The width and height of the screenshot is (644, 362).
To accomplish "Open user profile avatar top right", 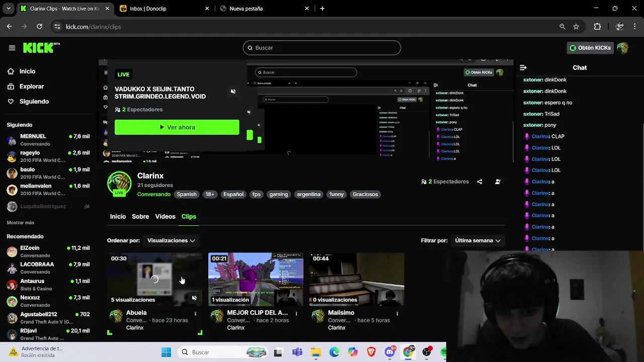I will click(623, 48).
